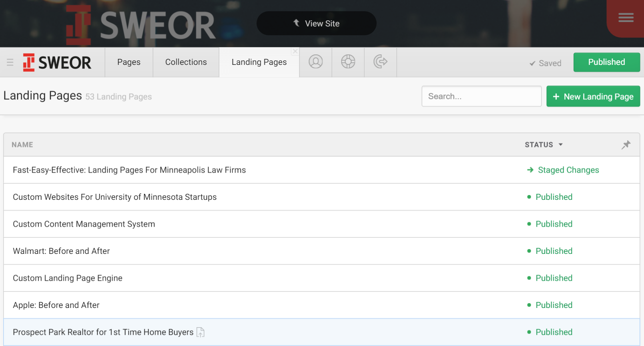The width and height of the screenshot is (644, 346).
Task: Open the Collections tab
Action: 186,62
